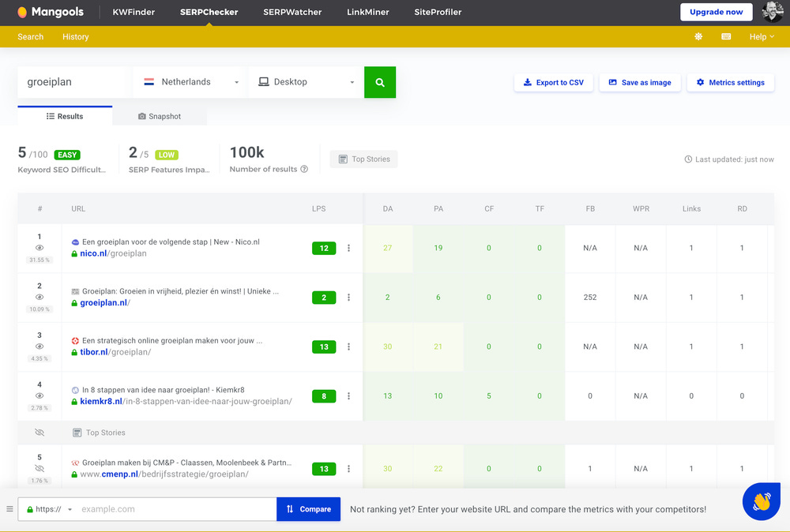This screenshot has height=532, width=790.
Task: Select the Results tab
Action: [65, 116]
